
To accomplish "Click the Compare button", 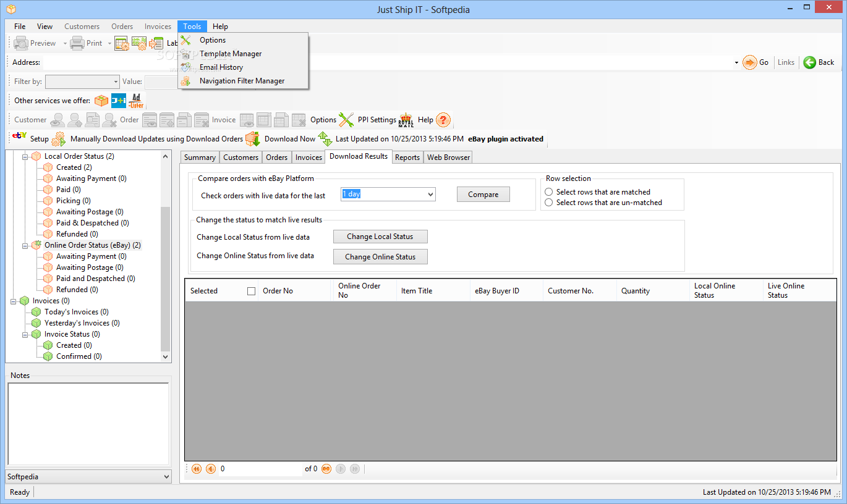I will tap(483, 195).
